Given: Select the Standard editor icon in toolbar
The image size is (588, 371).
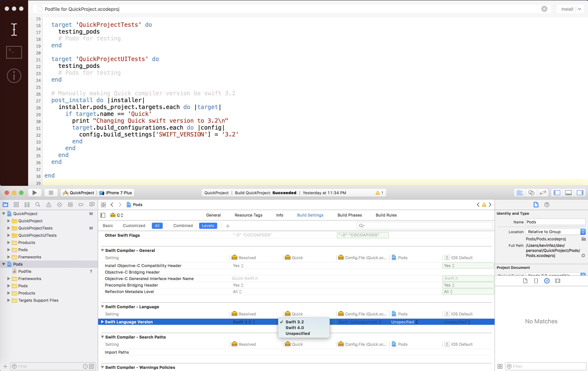Looking at the screenshot, I should 520,193.
